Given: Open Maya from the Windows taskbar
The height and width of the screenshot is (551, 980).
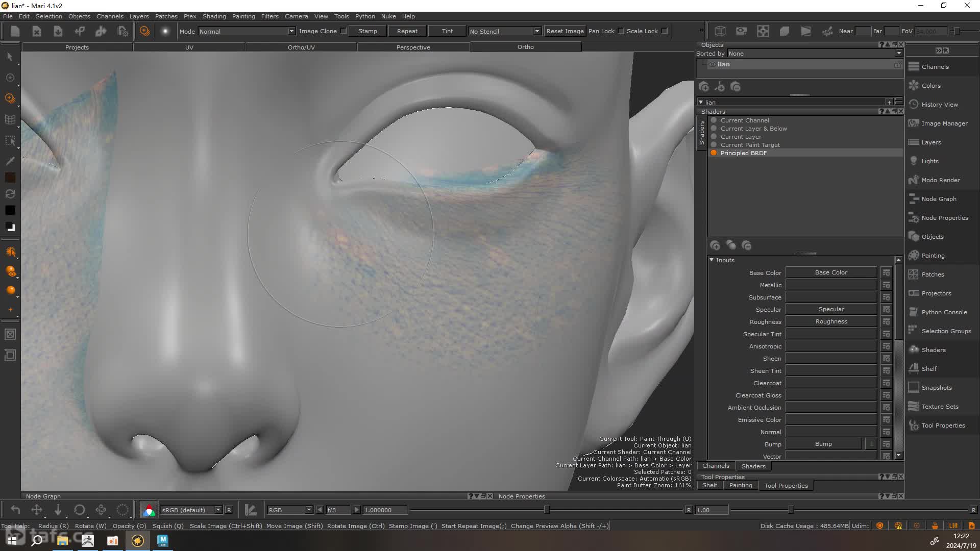Looking at the screenshot, I should (x=162, y=540).
